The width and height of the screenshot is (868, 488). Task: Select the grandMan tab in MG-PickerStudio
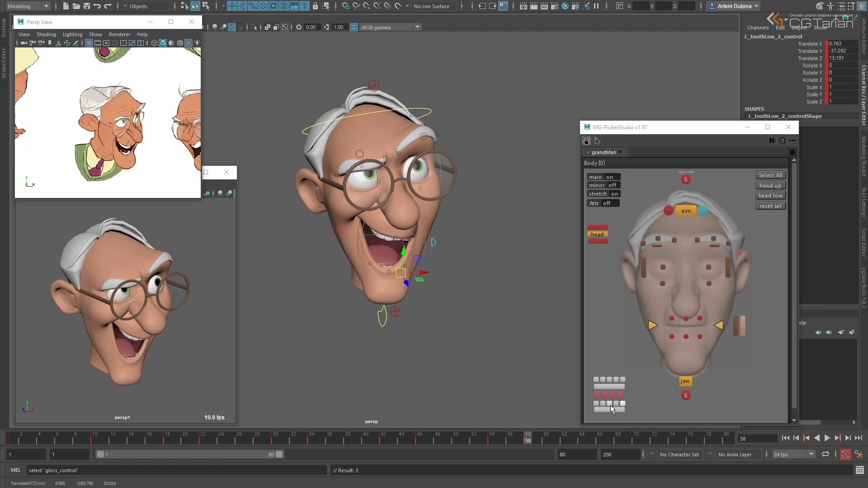[x=604, y=152]
